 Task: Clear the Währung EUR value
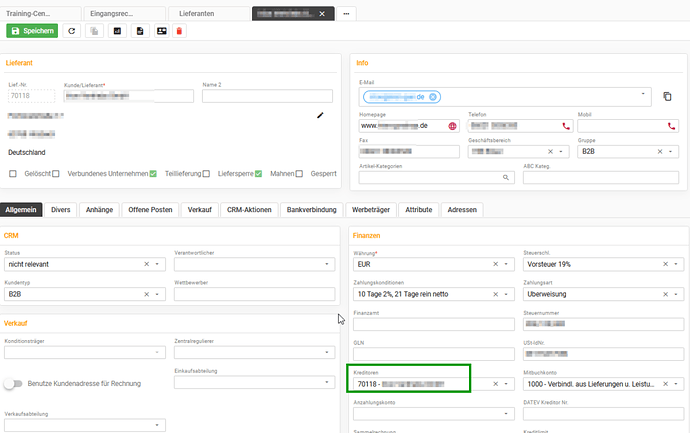coord(495,264)
